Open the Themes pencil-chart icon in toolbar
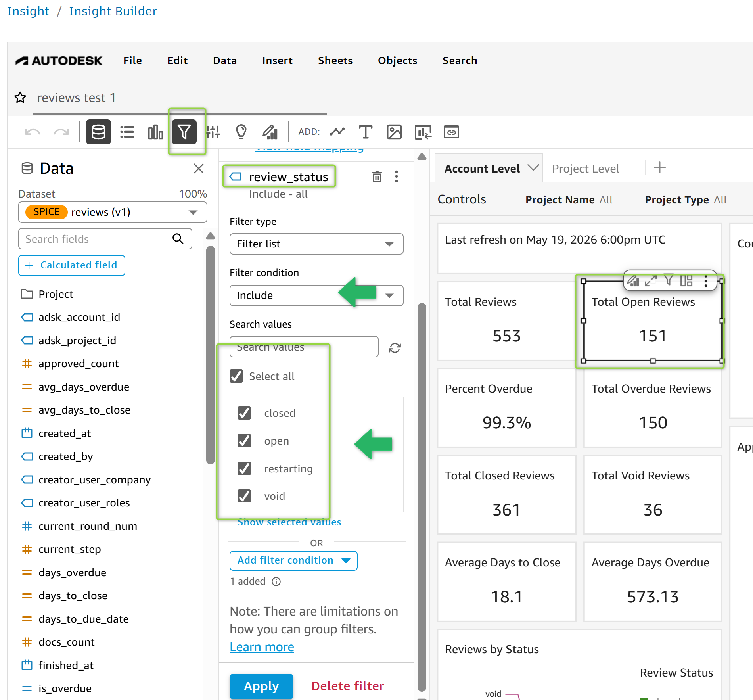753x700 pixels. click(x=270, y=132)
